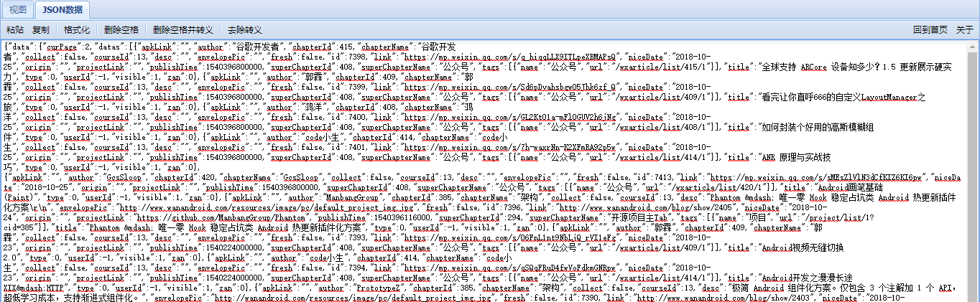The image size is (980, 302).
Task: Click inside the JSON text editing area
Action: point(484,171)
